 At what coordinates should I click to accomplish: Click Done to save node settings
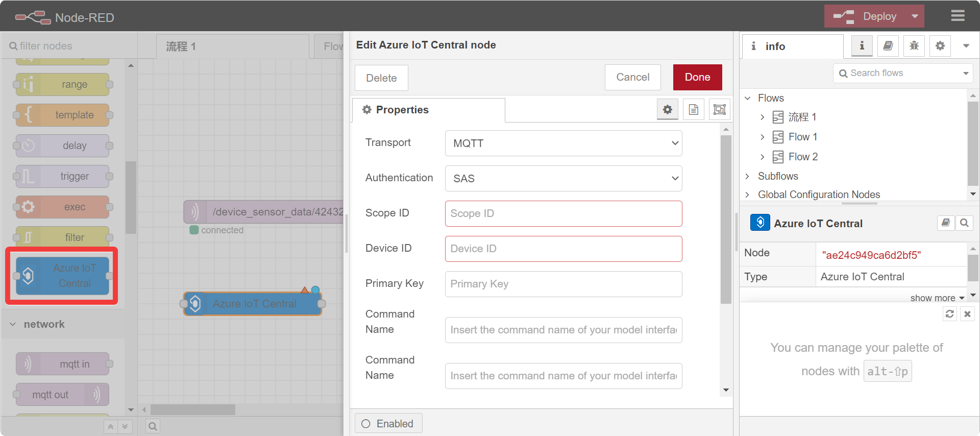pos(697,77)
